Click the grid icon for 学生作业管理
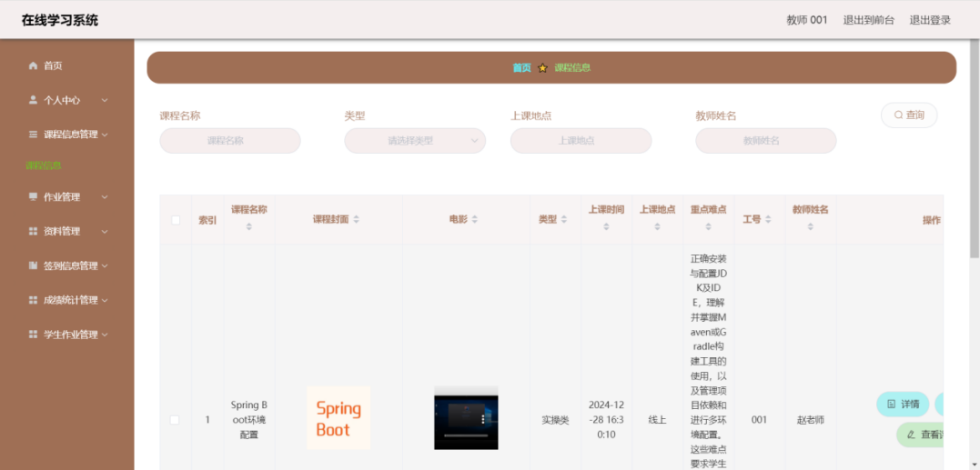 coord(33,334)
